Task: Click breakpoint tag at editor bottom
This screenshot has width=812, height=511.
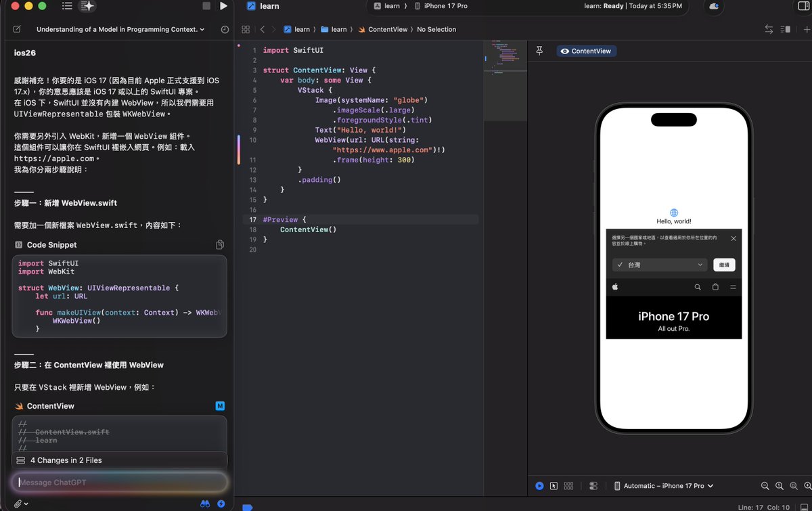Action: point(248,507)
